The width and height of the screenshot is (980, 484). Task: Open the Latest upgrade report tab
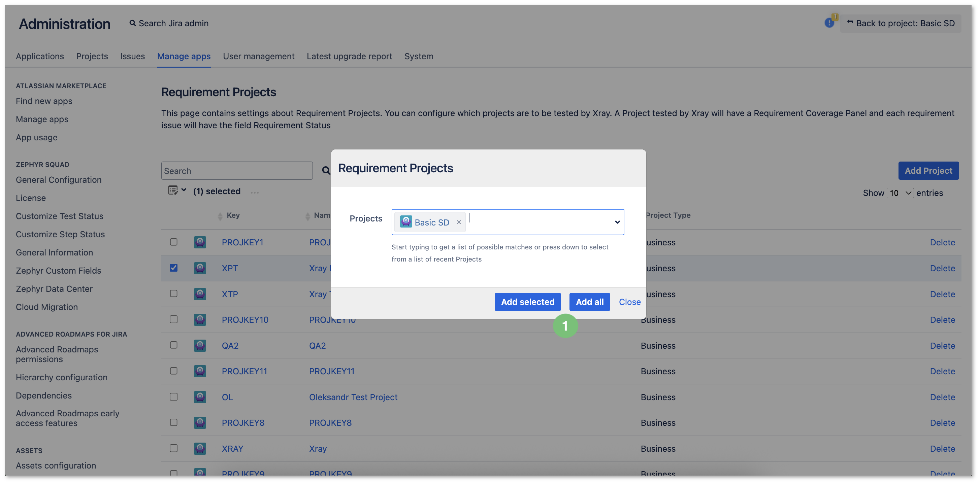tap(349, 56)
